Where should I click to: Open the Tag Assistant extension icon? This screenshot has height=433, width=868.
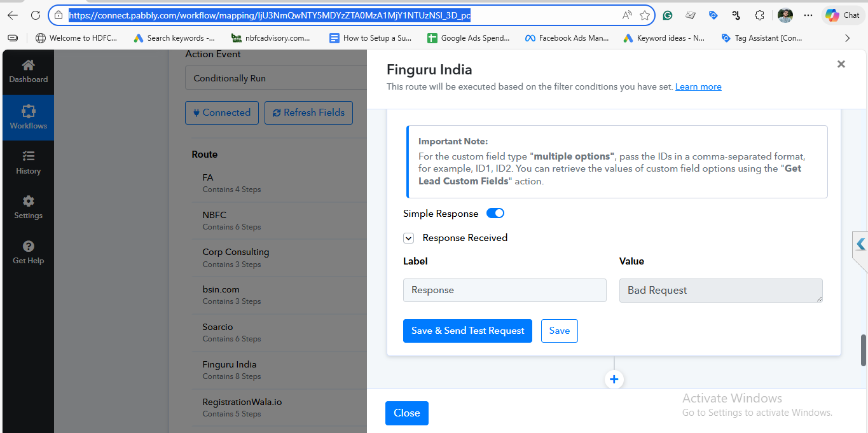pos(713,15)
